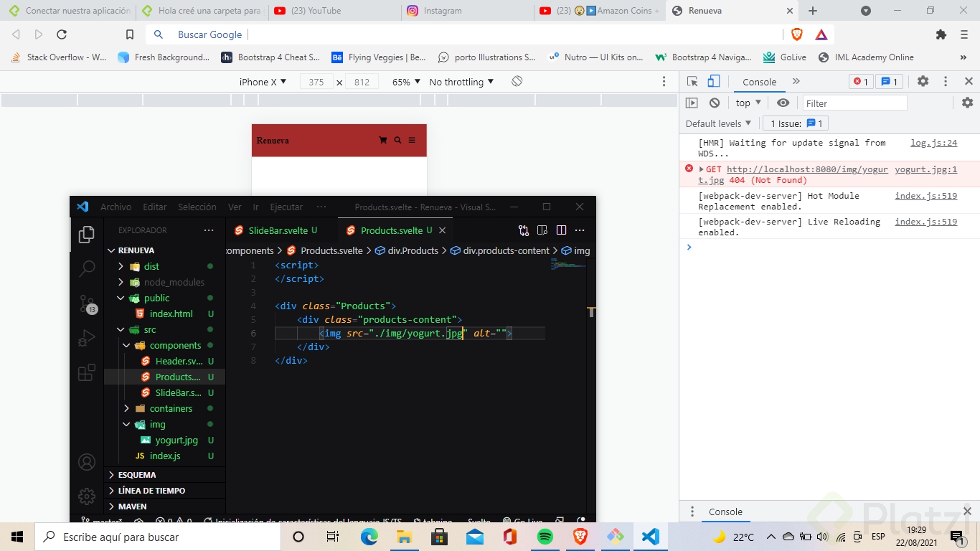This screenshot has height=551, width=980.
Task: Click the open preview to the side icon
Action: click(x=542, y=230)
